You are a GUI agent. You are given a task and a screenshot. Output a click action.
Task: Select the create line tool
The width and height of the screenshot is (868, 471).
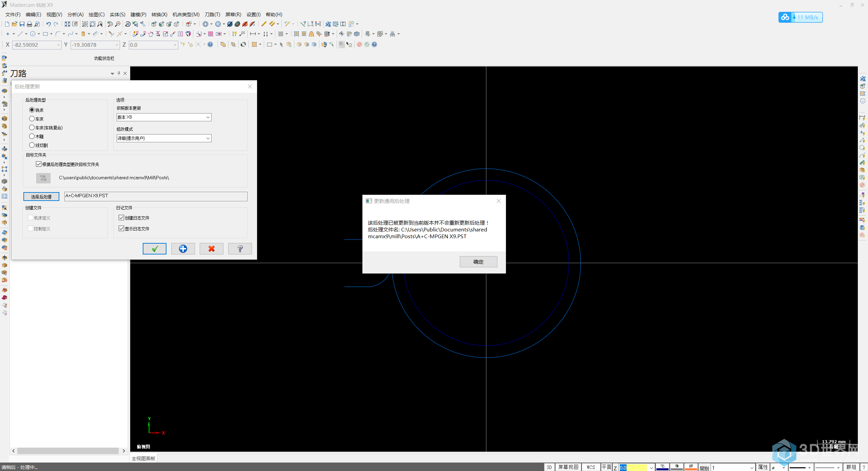20,34
